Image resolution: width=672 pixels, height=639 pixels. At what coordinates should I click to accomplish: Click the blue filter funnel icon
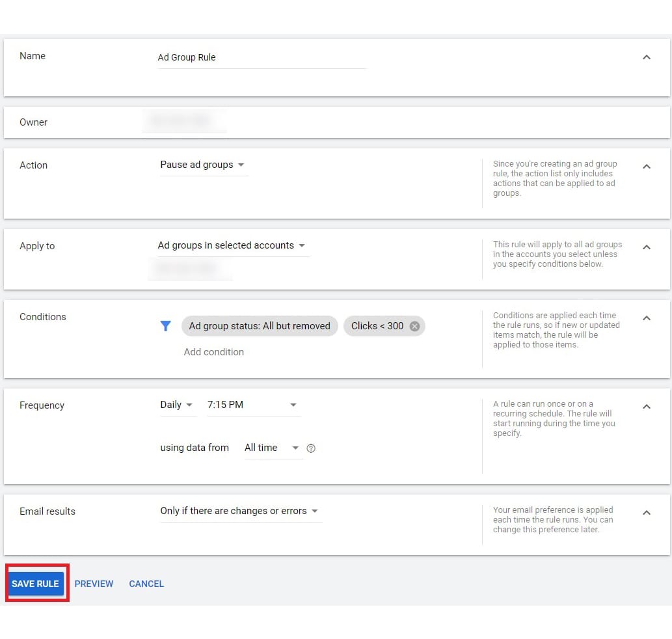tap(165, 326)
